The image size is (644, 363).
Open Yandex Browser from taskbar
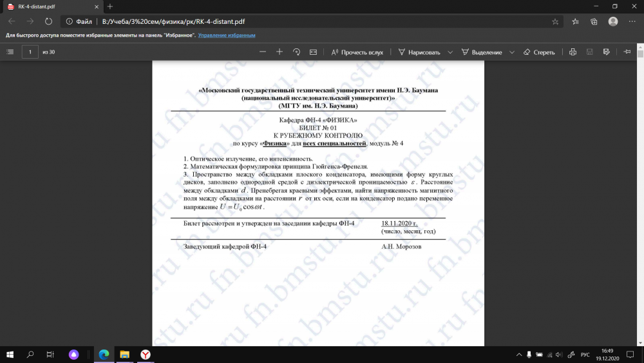coord(146,355)
